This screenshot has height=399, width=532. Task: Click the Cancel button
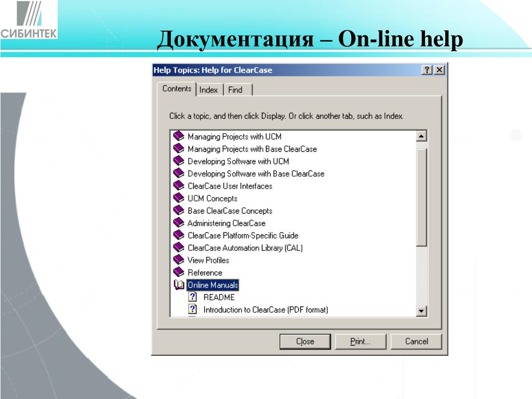click(x=416, y=341)
